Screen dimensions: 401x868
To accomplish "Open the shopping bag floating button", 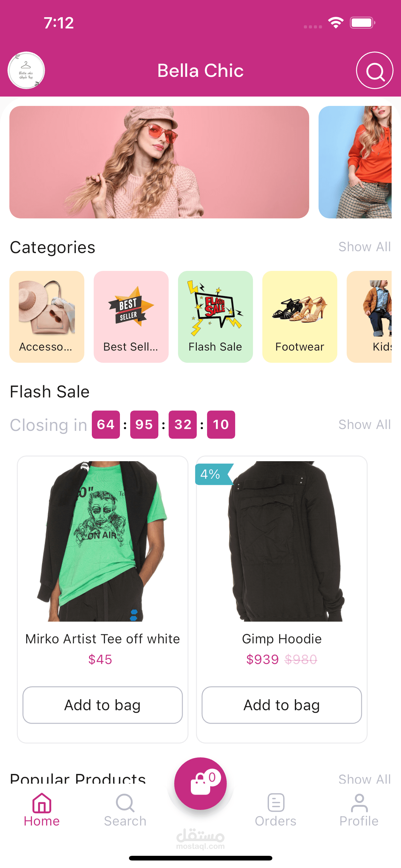I will click(x=200, y=783).
